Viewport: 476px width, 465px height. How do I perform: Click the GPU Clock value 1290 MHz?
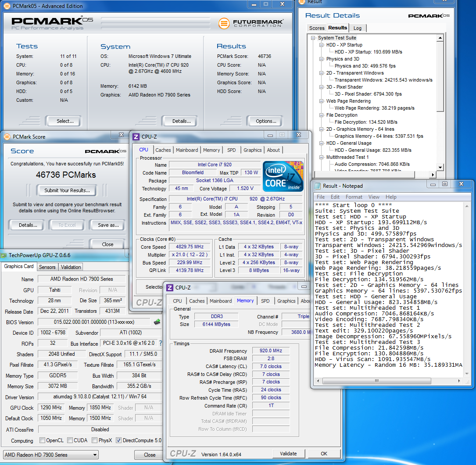51,408
